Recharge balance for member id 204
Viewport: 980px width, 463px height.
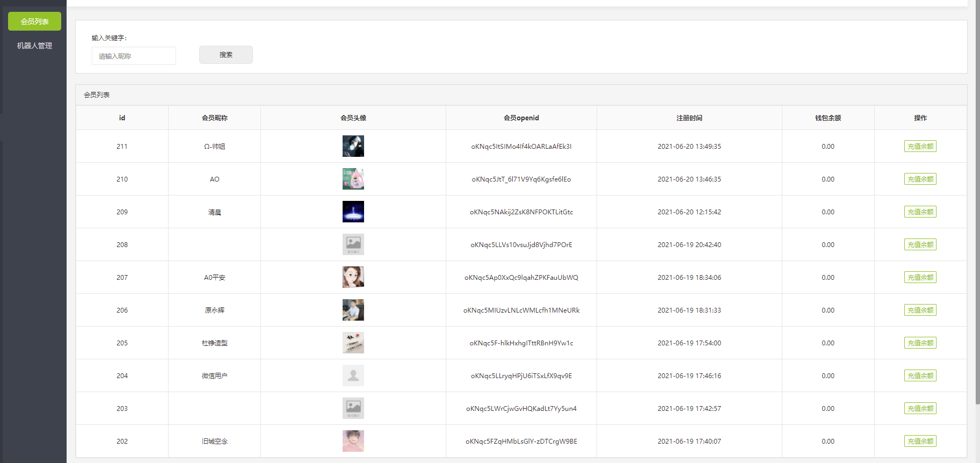click(920, 375)
